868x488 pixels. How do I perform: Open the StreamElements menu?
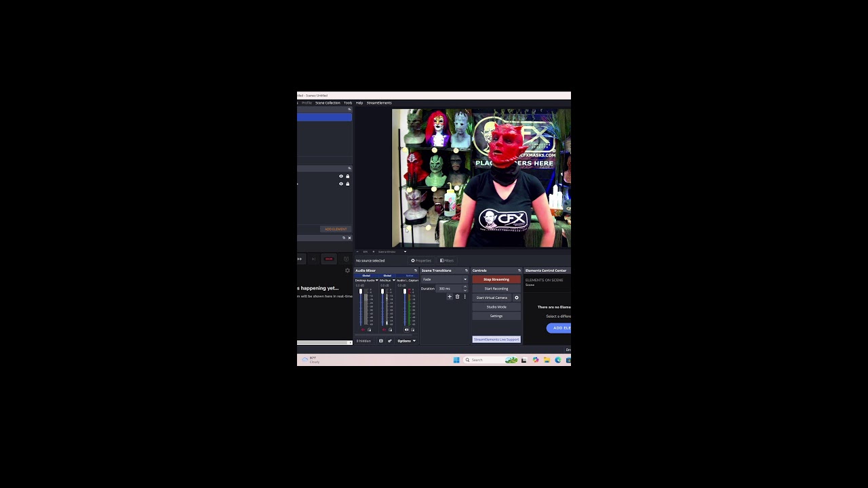379,103
